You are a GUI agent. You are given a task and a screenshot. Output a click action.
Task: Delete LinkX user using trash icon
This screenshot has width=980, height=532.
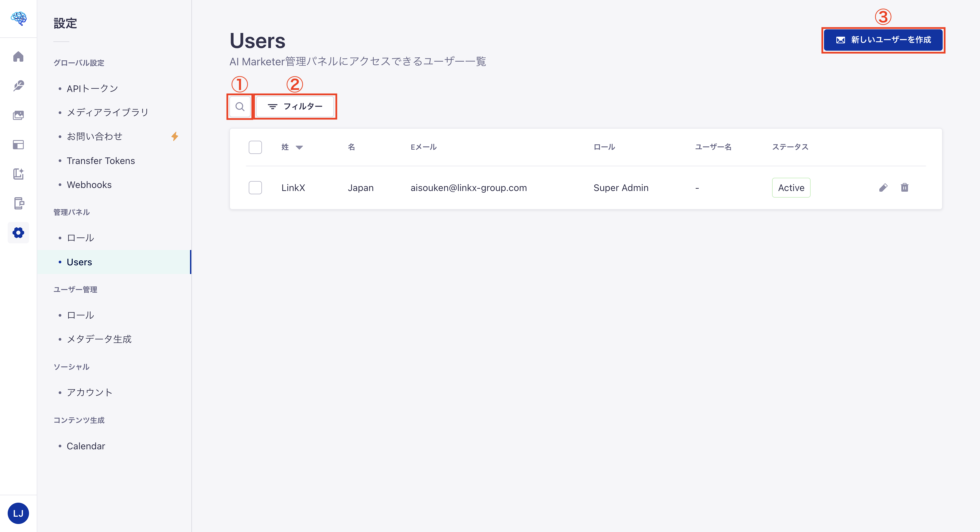904,188
